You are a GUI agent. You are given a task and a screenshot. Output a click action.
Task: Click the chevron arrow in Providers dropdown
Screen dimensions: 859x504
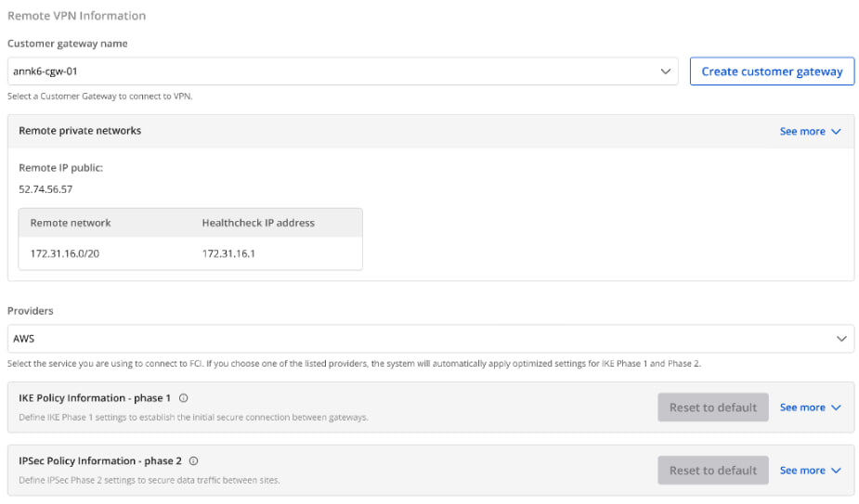pos(841,339)
